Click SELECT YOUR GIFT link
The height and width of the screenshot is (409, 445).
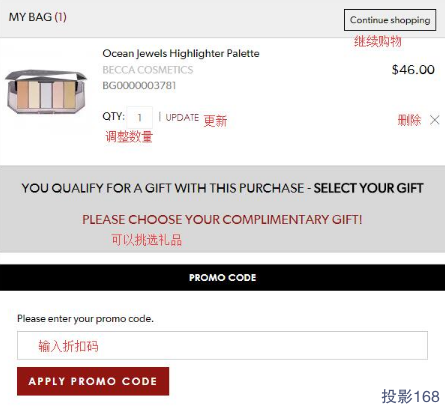click(x=368, y=188)
